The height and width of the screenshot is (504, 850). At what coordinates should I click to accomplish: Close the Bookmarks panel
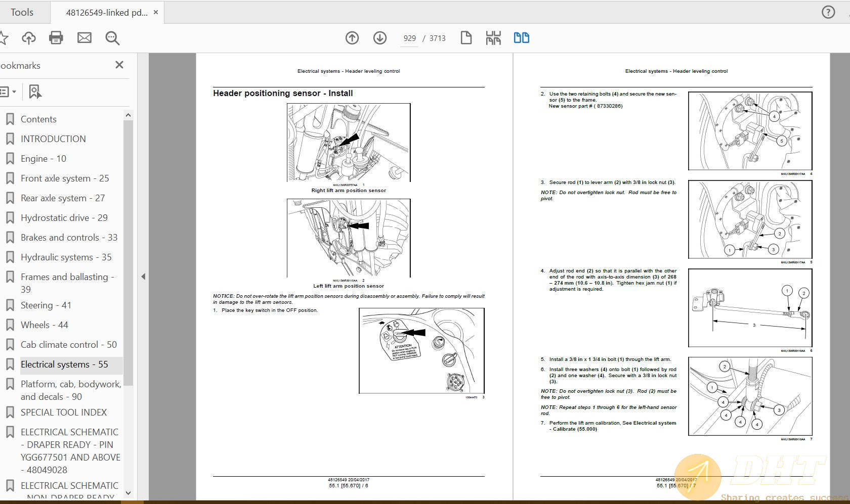(x=119, y=65)
